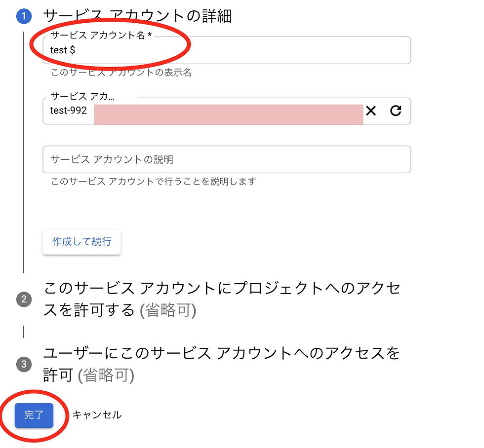Viewport: 484px width, 448px height.
Task: Focus the サービス アカウント名 field containing test $
Action: point(227,50)
